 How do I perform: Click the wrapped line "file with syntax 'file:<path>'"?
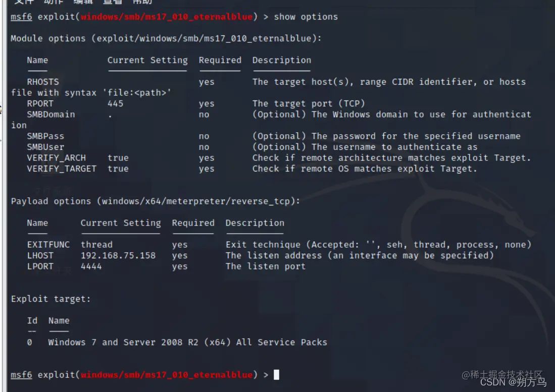click(x=91, y=93)
